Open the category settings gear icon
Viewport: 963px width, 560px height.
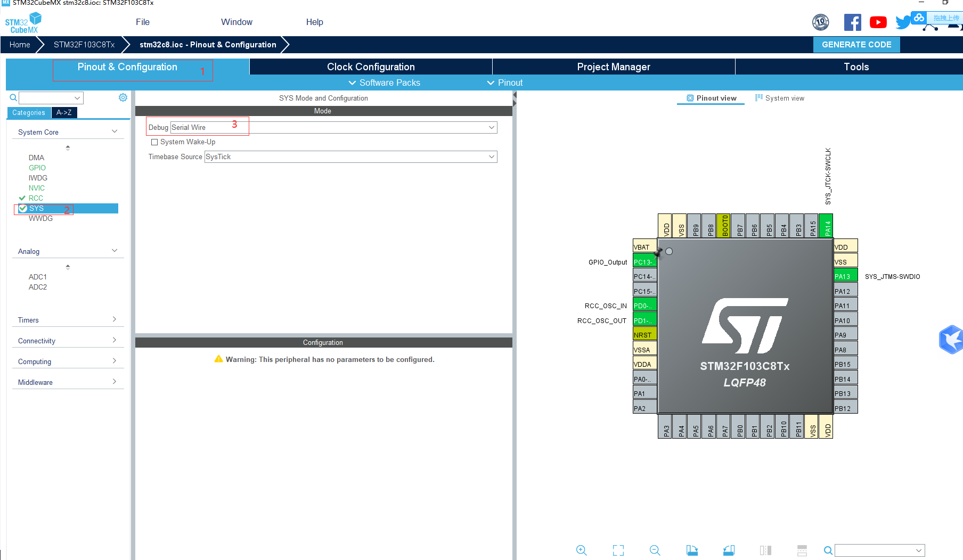pos(123,97)
